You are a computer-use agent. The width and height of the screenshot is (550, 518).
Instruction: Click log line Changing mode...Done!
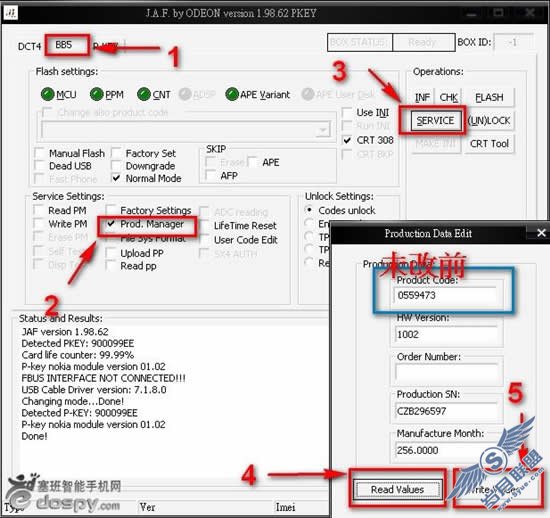(73, 401)
